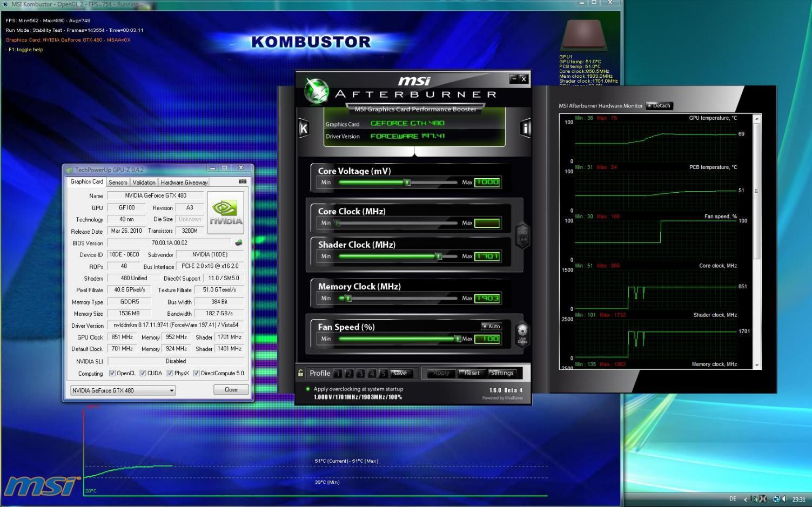This screenshot has height=507, width=812.
Task: Click the Core Clock slider handle
Action: pos(338,223)
